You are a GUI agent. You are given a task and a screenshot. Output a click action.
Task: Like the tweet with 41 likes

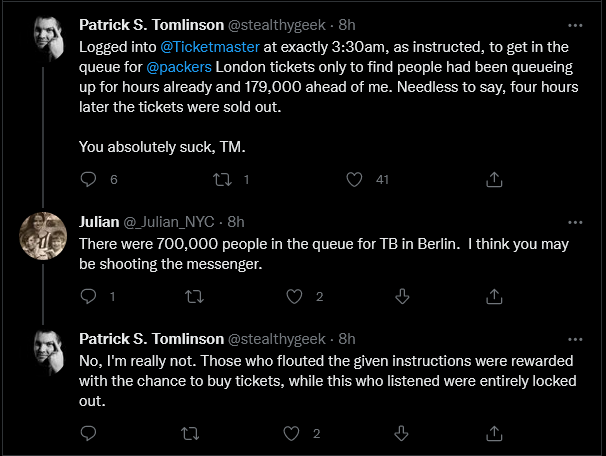(354, 179)
